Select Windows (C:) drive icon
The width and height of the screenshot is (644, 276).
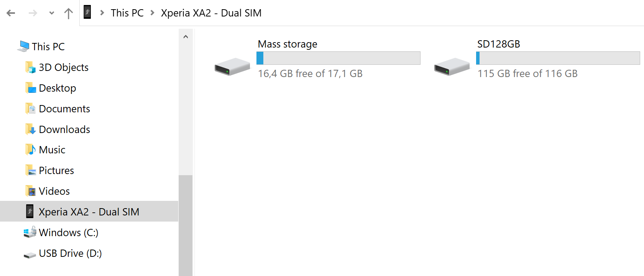(30, 232)
